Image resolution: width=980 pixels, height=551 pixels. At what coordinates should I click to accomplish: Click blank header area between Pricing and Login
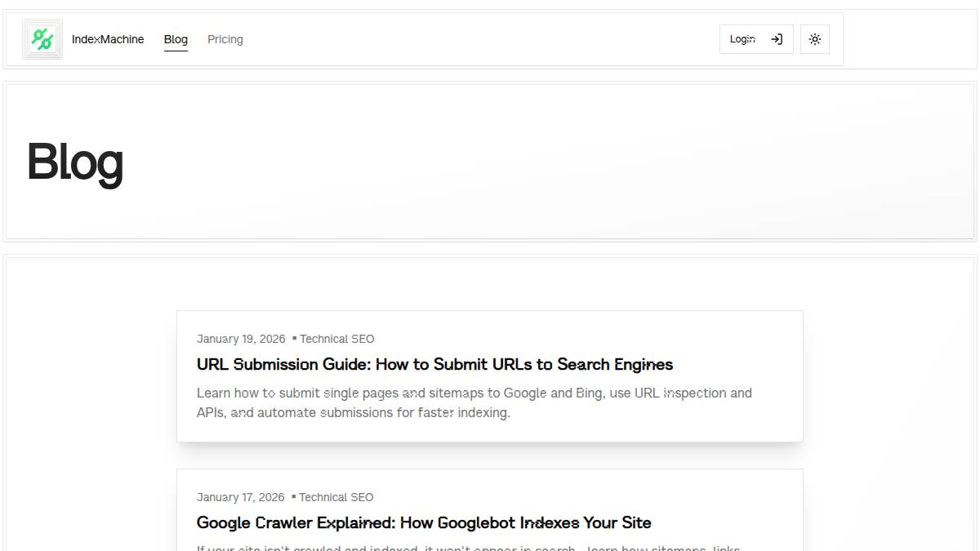point(482,39)
